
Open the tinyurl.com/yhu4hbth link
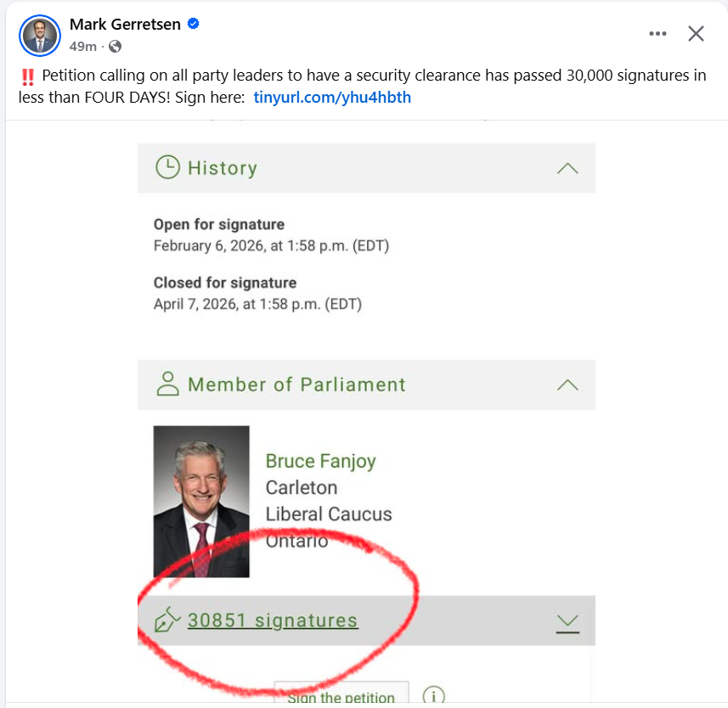click(332, 97)
